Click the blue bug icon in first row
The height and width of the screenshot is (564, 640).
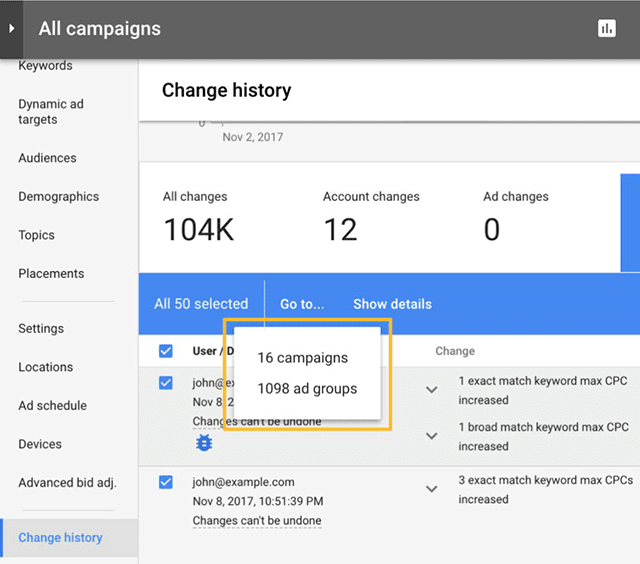(204, 442)
